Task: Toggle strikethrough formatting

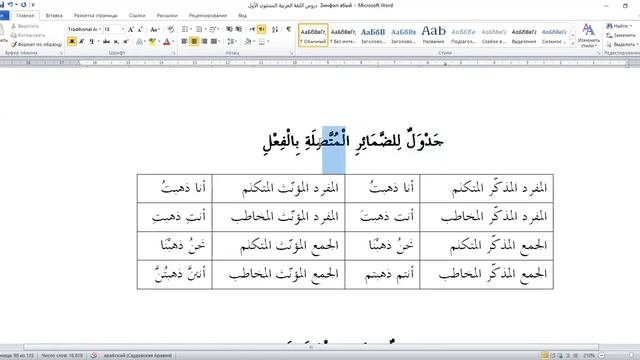Action: (107, 41)
